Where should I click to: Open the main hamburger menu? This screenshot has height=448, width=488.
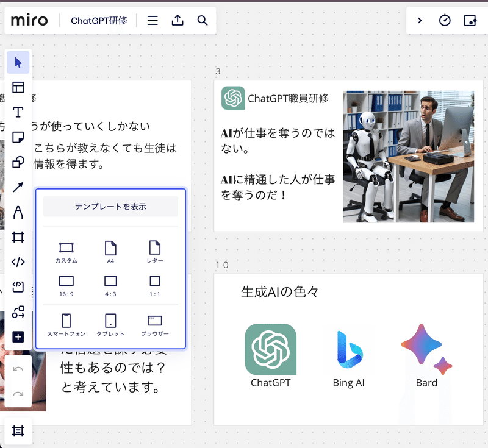click(x=152, y=21)
